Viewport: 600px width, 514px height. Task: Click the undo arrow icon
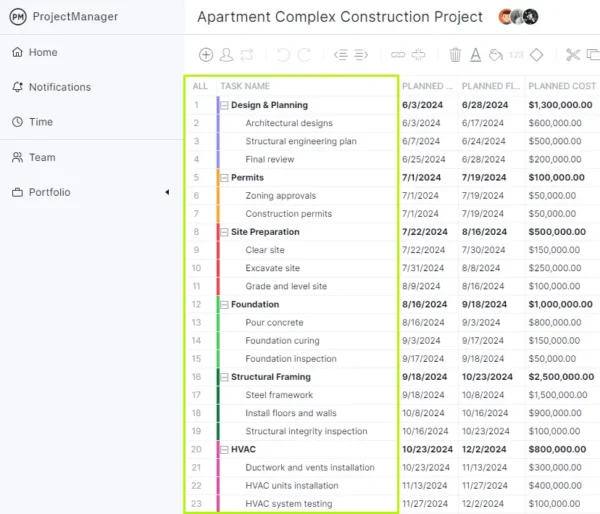tap(283, 55)
